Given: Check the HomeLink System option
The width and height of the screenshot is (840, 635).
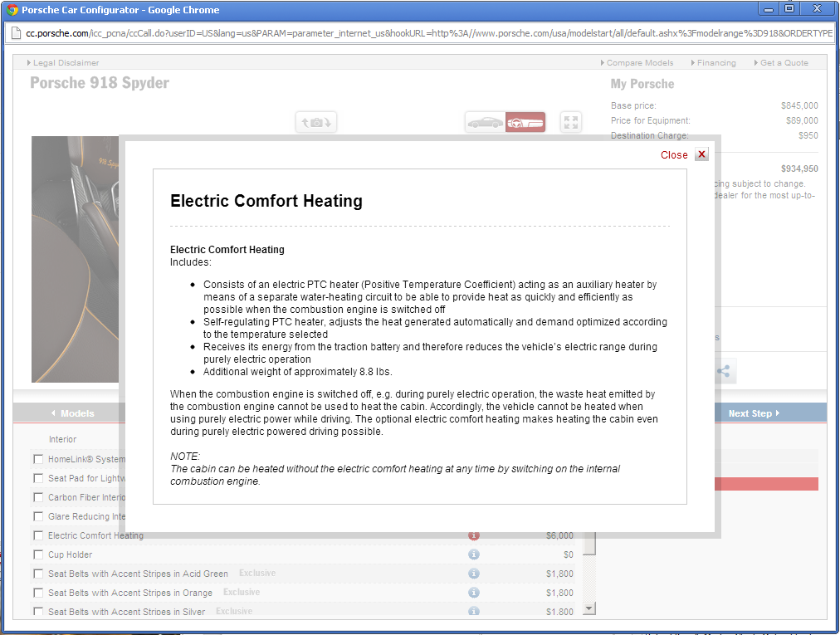Looking at the screenshot, I should [x=38, y=459].
